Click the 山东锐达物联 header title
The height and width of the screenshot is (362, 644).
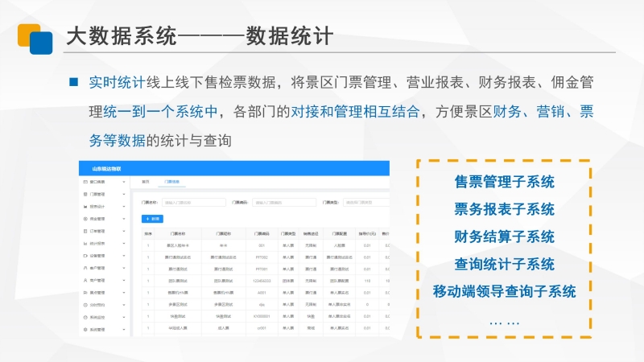point(106,169)
